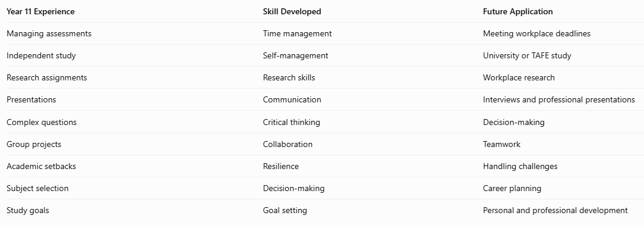Viewport: 644px width, 225px height.
Task: Select the 'Independent study' cell
Action: tap(41, 56)
